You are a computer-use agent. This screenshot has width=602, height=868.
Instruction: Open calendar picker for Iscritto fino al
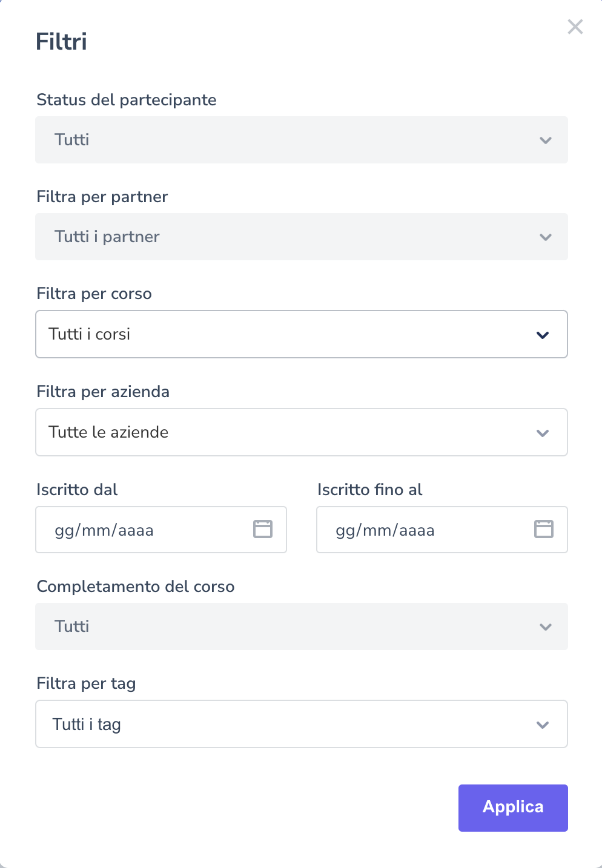[x=543, y=529]
